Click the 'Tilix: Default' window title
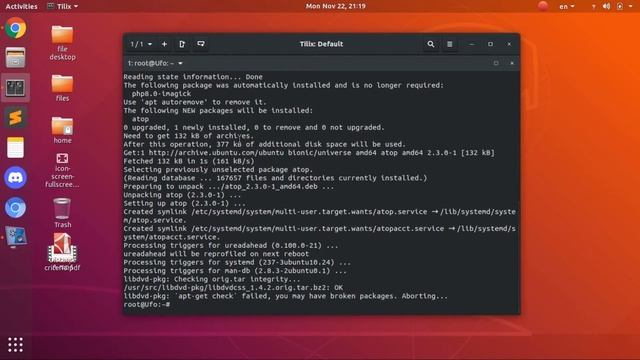 pyautogui.click(x=321, y=44)
